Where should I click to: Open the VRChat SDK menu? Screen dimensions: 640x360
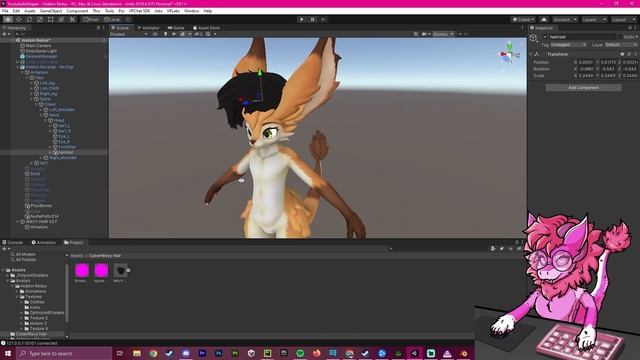point(139,11)
